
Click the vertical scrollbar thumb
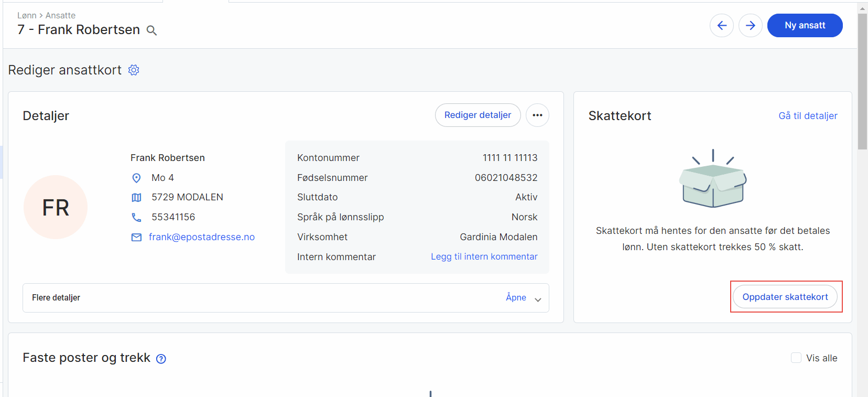point(862,81)
